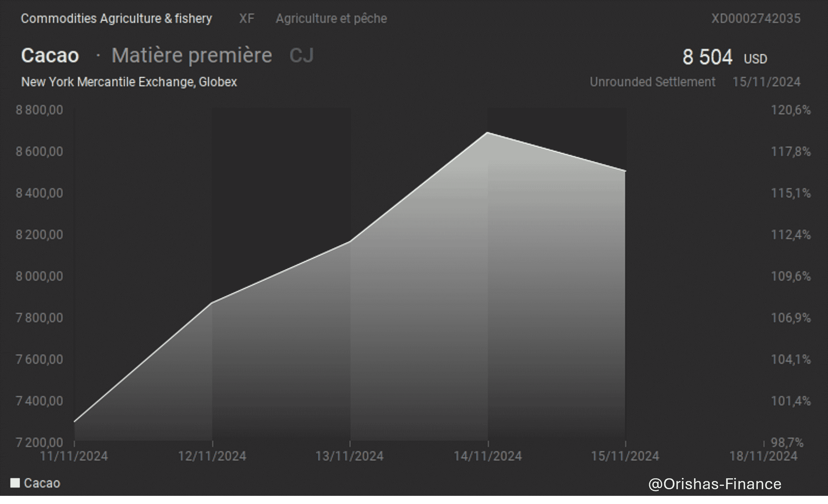Click the 15/11/2024 x-axis date
Viewport: 828px width, 504px height.
[x=625, y=456]
